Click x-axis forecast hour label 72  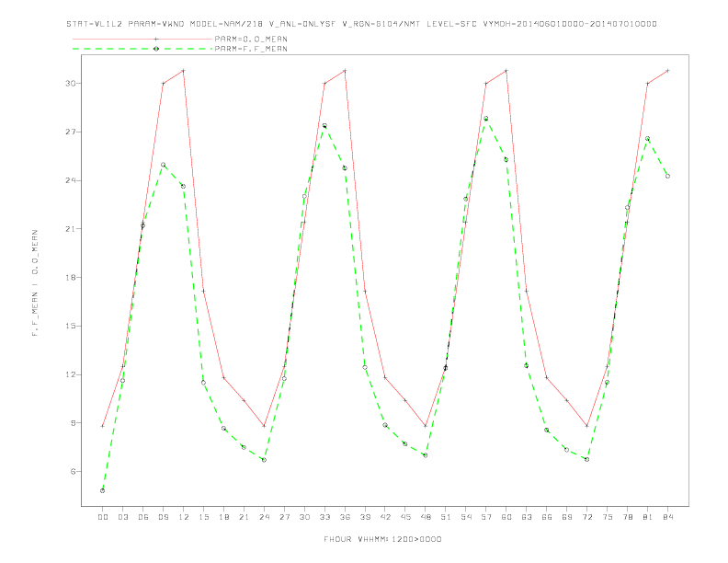click(586, 517)
